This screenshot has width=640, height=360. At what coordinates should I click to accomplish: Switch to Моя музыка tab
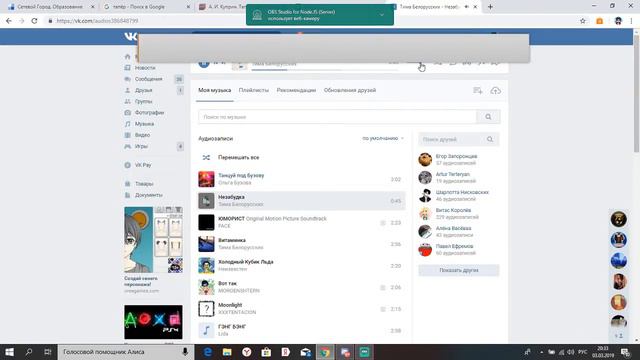[x=215, y=90]
